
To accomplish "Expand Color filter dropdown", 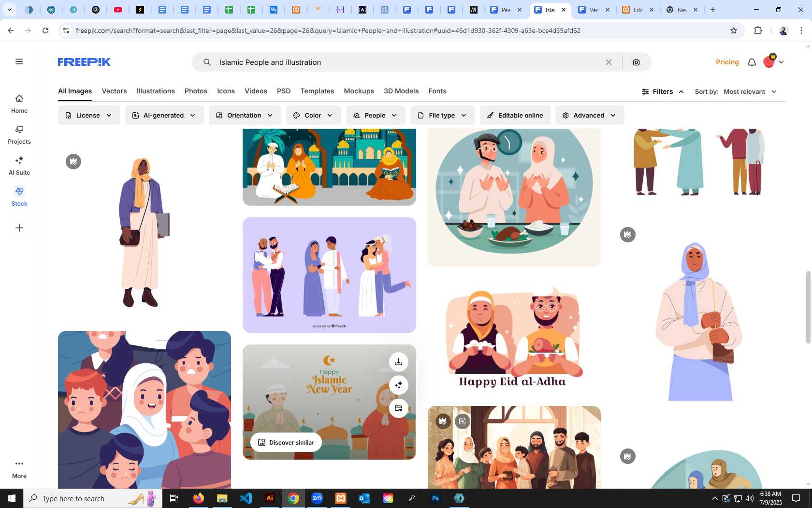I will pyautogui.click(x=313, y=115).
